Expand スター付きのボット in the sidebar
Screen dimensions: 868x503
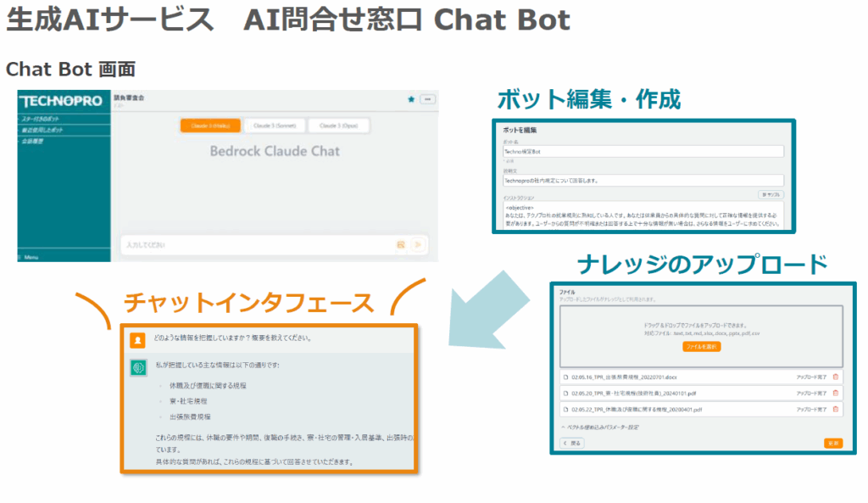click(42, 120)
